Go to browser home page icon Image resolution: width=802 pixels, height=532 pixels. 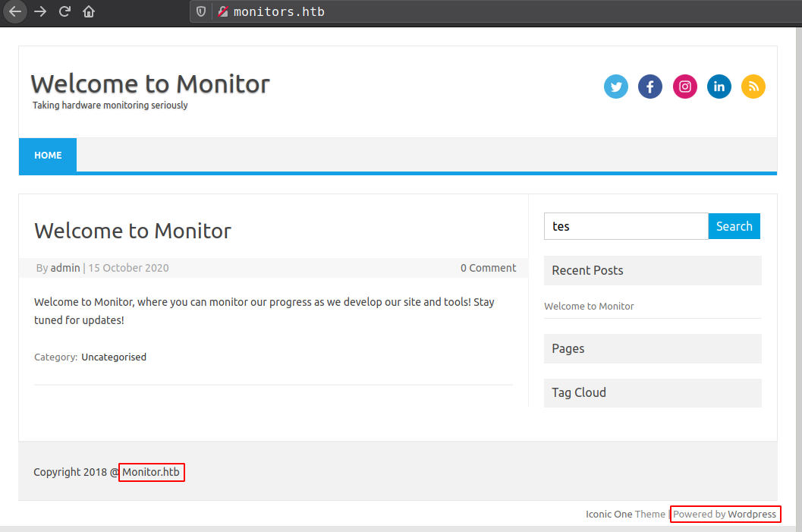pyautogui.click(x=89, y=11)
